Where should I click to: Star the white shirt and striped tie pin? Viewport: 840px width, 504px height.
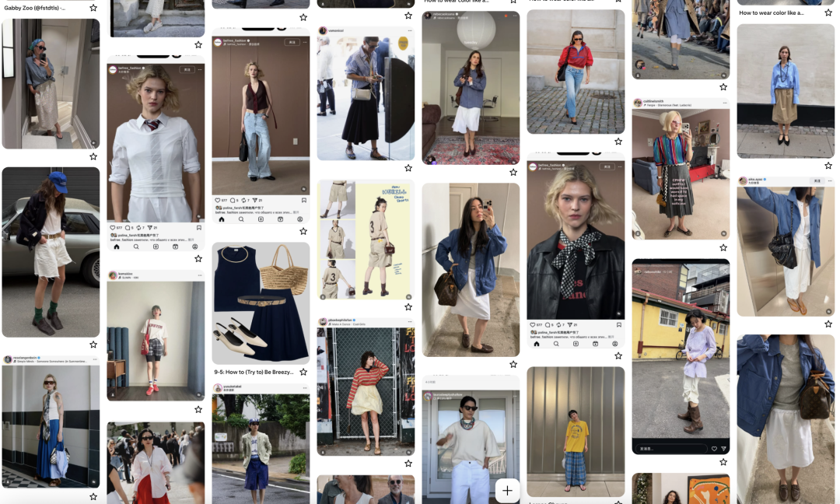[198, 258]
